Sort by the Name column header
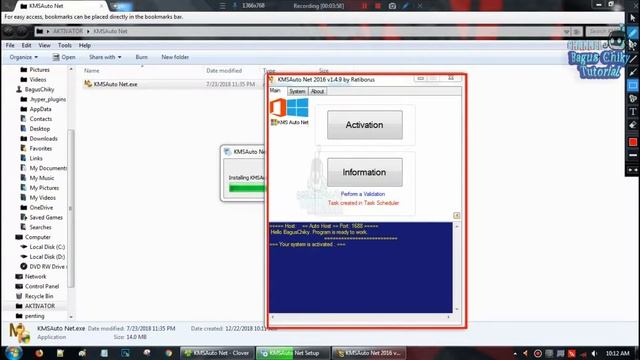The height and width of the screenshot is (360, 640). 91,71
